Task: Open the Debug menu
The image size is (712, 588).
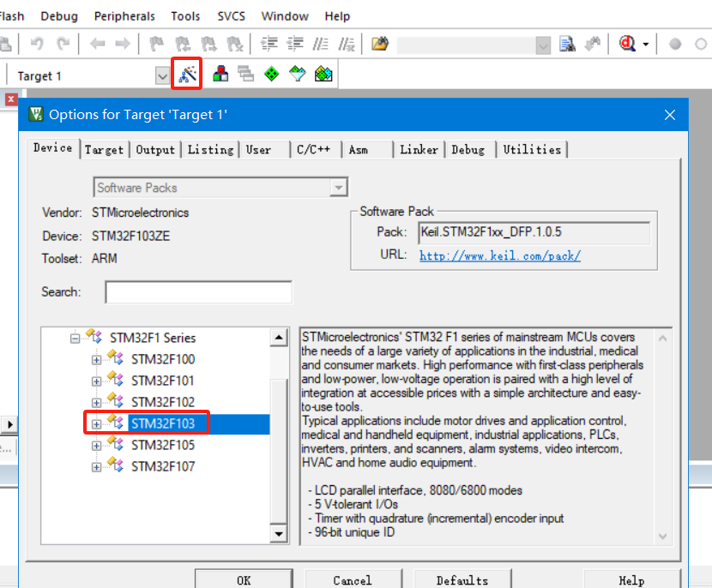Action: coord(59,16)
